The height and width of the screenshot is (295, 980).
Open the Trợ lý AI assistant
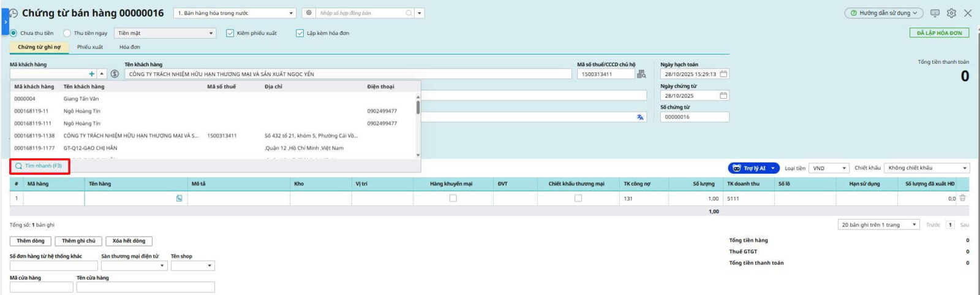click(x=753, y=168)
